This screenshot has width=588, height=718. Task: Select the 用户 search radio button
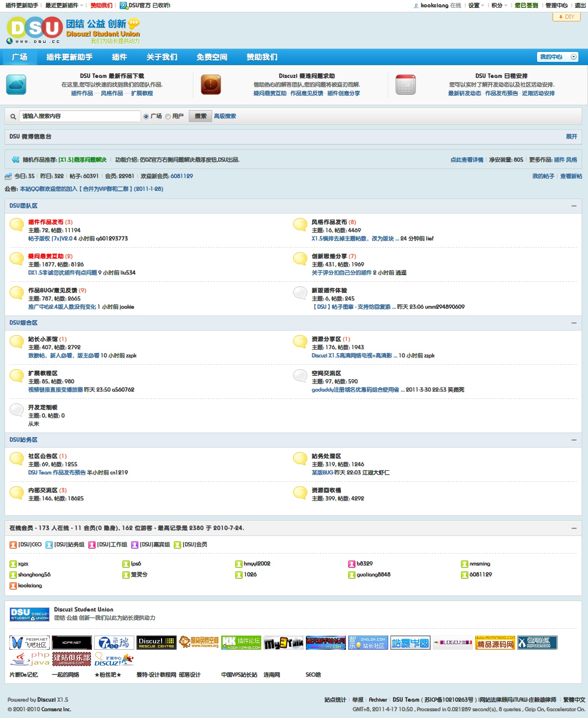168,117
